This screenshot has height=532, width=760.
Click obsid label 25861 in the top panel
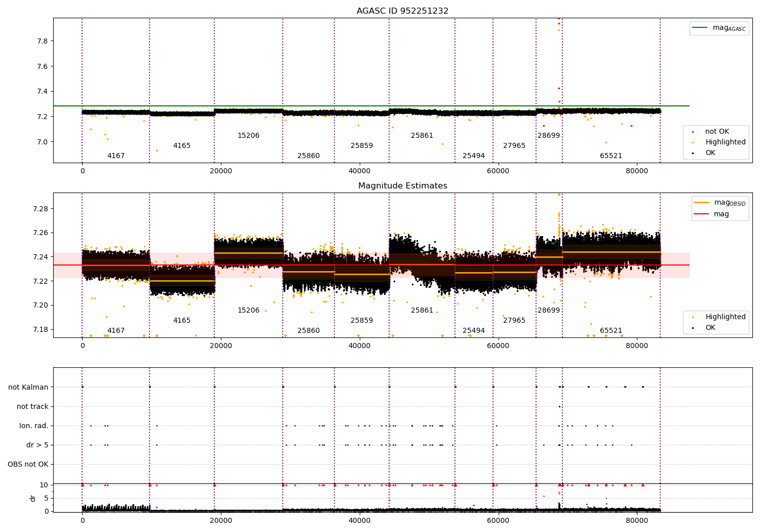(x=422, y=136)
